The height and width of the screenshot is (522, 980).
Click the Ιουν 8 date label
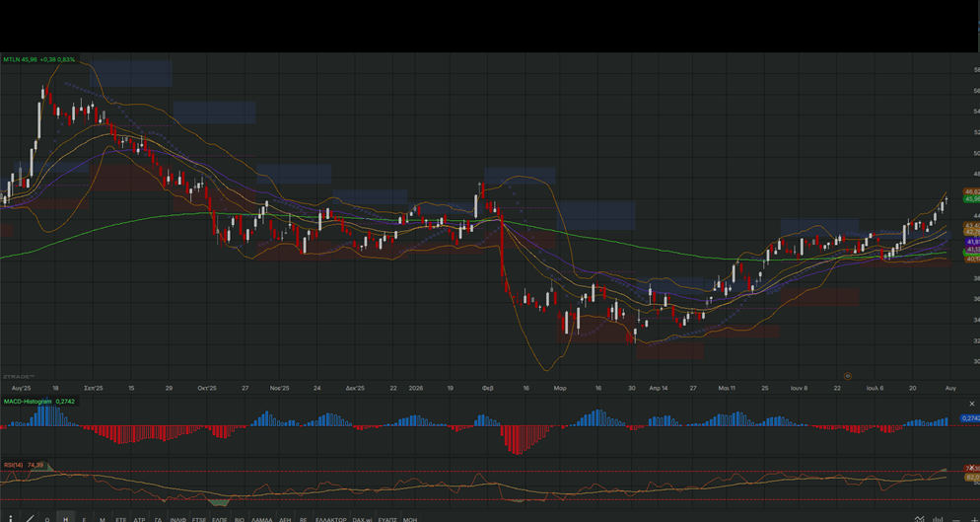tap(799, 388)
